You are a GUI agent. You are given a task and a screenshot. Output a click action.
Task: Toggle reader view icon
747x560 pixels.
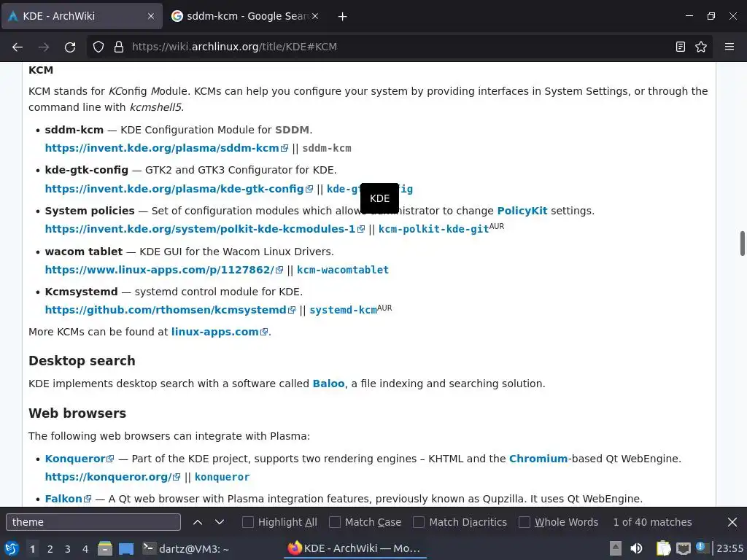pos(681,47)
